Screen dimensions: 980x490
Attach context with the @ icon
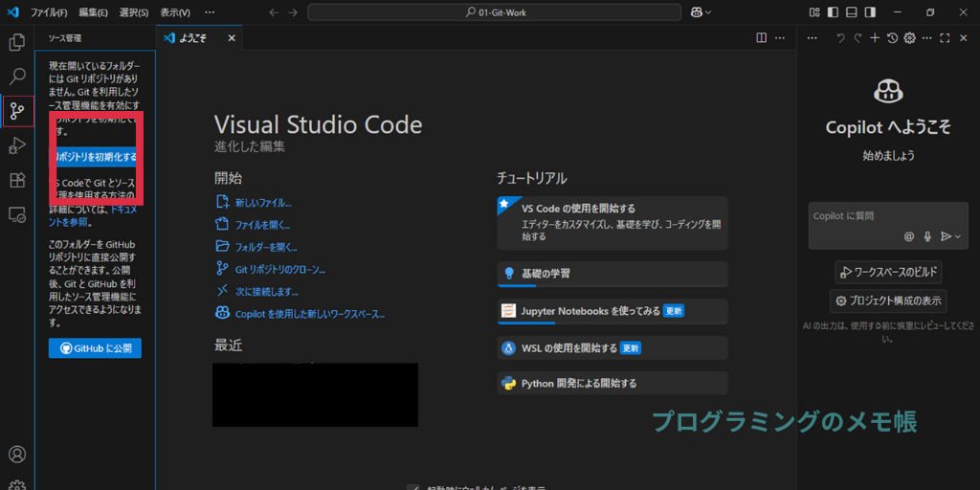point(909,236)
